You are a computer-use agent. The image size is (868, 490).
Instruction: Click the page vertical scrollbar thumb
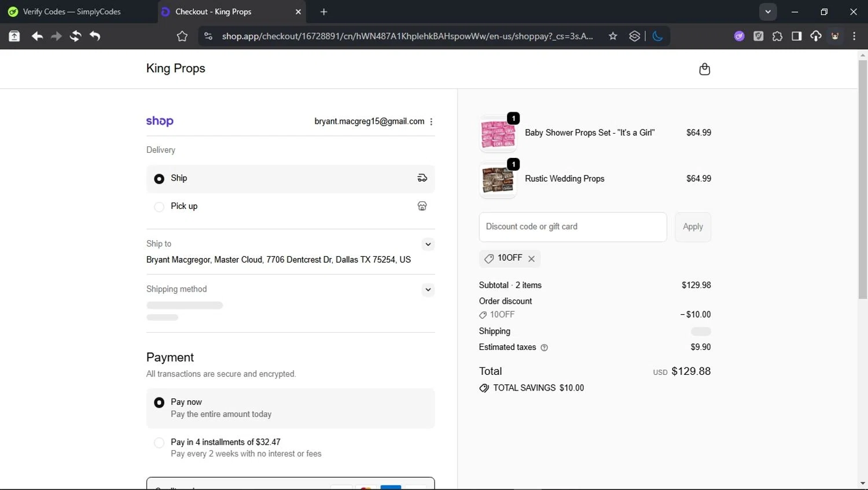pos(862,179)
